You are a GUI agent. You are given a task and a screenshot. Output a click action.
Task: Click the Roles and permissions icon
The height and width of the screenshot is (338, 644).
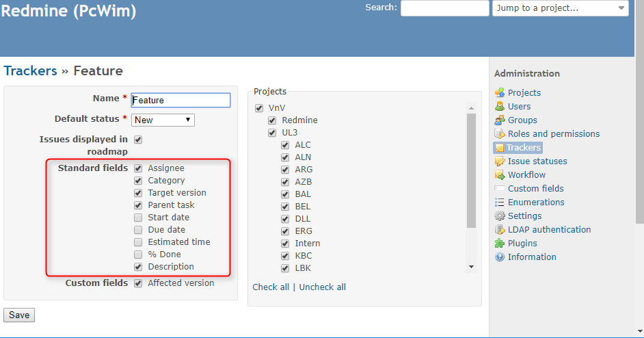click(x=500, y=133)
